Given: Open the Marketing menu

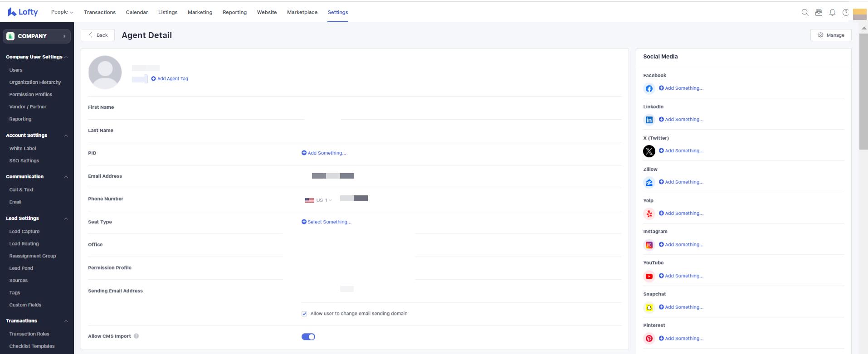Looking at the screenshot, I should [200, 12].
